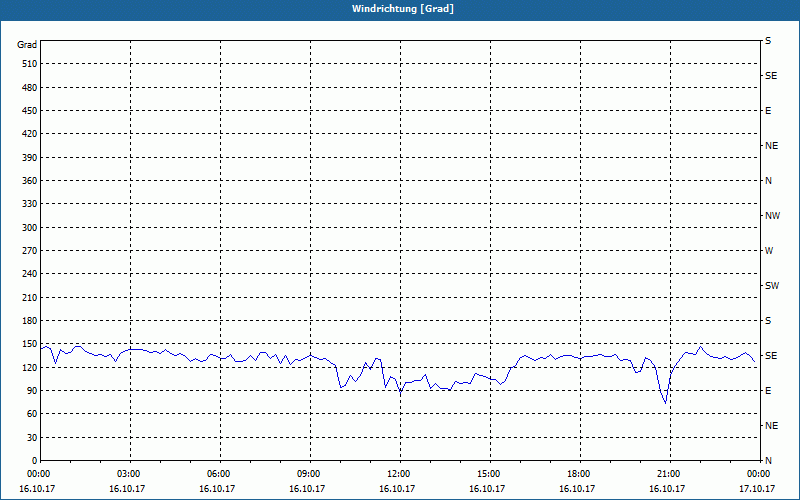The image size is (800, 500).
Task: Select the "150" y-axis value
Action: pyautogui.click(x=30, y=344)
